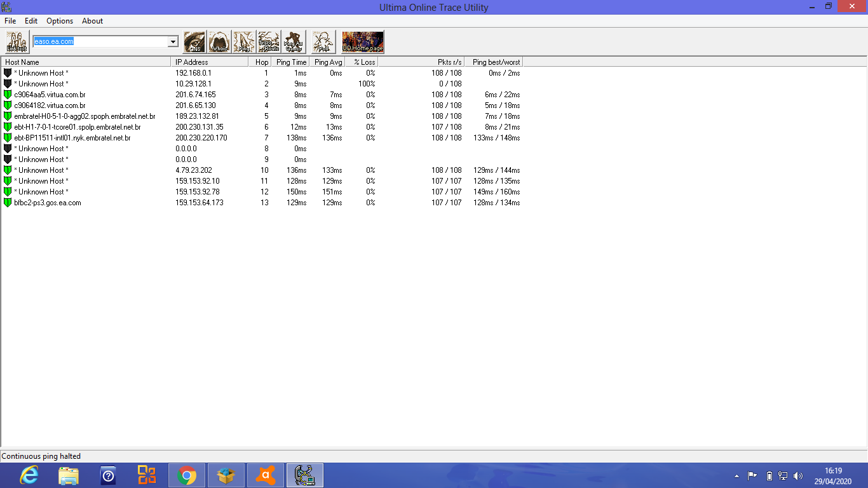Click the Hop column header
Viewport: 868px width, 488px height.
pos(260,62)
